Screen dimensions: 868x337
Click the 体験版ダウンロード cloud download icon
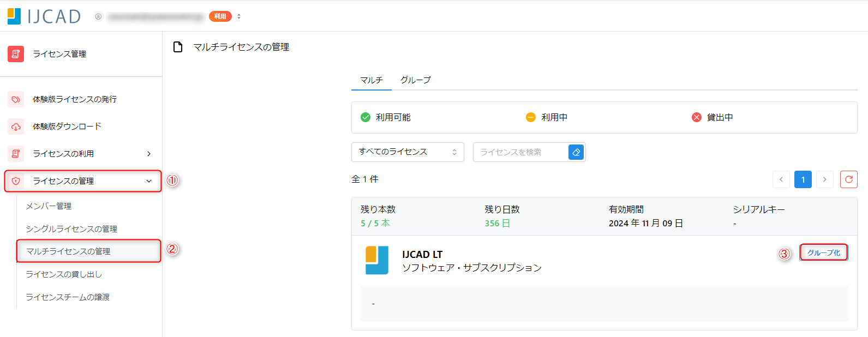click(x=16, y=127)
